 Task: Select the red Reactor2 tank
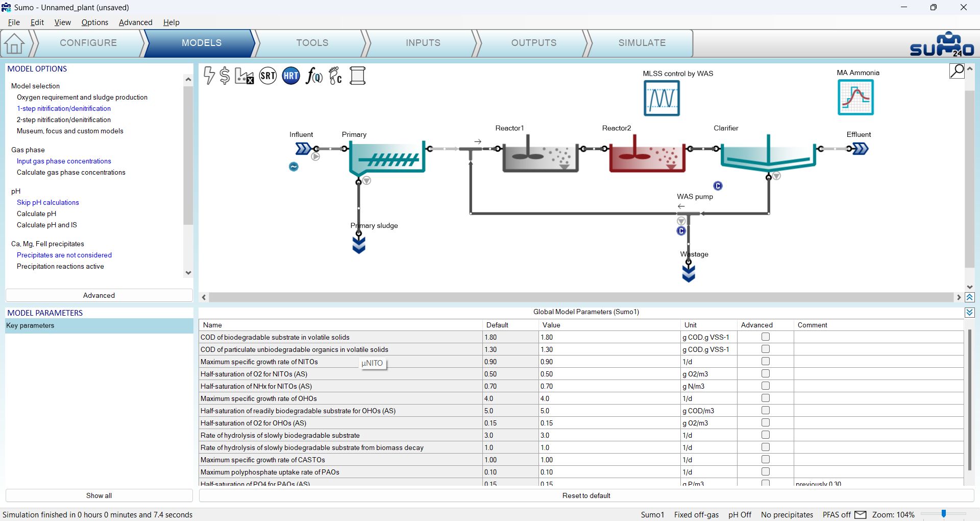(x=647, y=155)
